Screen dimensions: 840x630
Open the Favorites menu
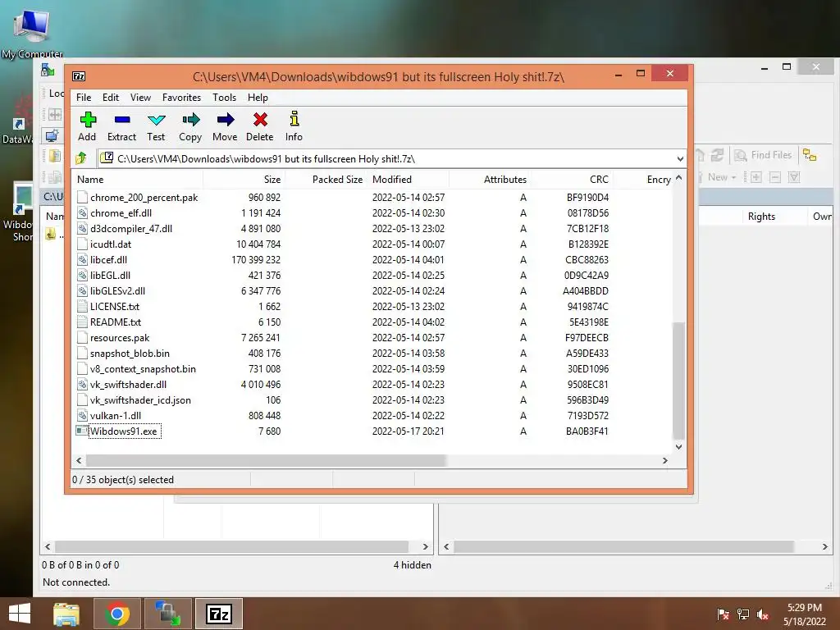click(x=181, y=98)
